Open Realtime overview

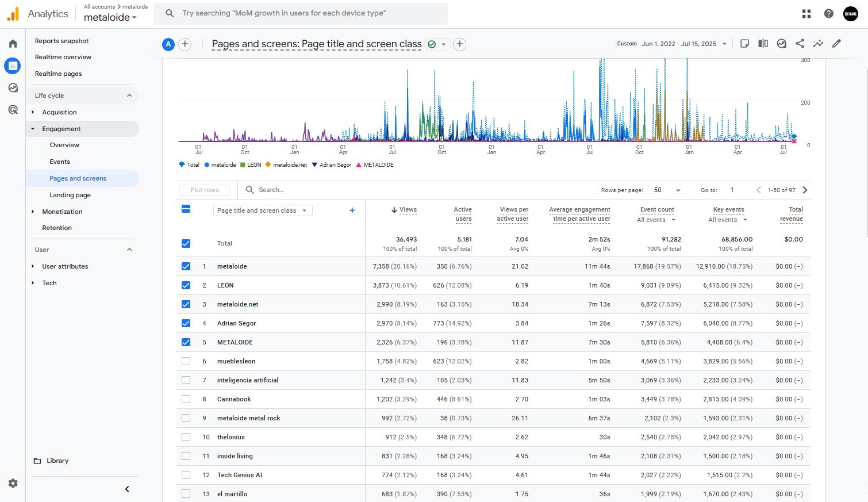63,57
